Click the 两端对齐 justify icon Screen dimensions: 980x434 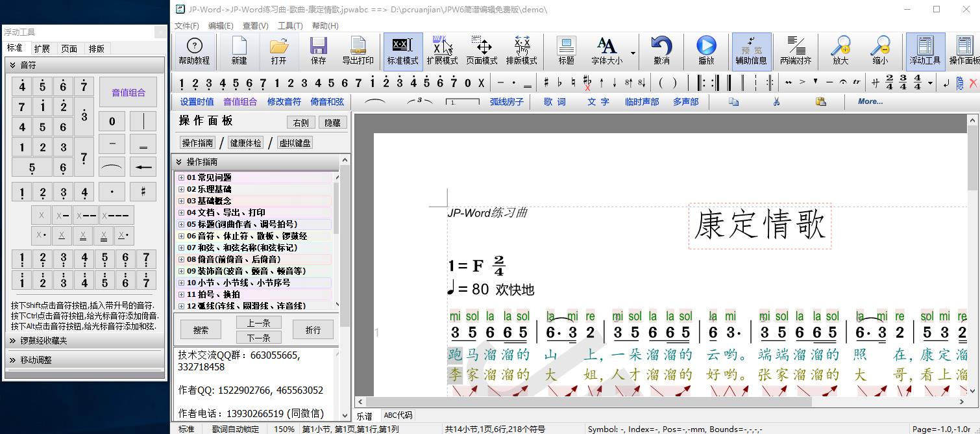point(796,51)
